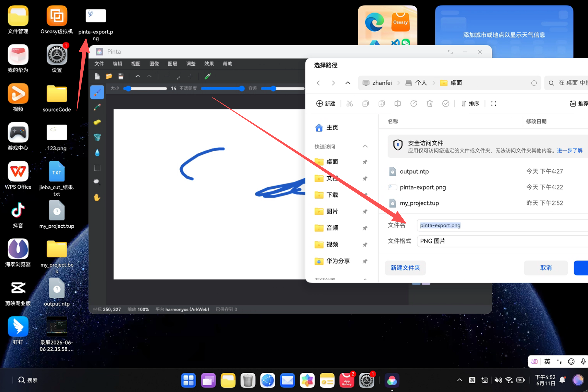
Task: Click the Delete trash icon in the dialog toolbar
Action: coord(430,104)
